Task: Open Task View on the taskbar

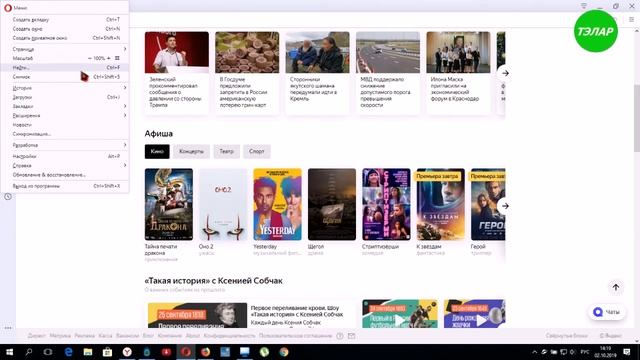Action: pyautogui.click(x=48, y=352)
